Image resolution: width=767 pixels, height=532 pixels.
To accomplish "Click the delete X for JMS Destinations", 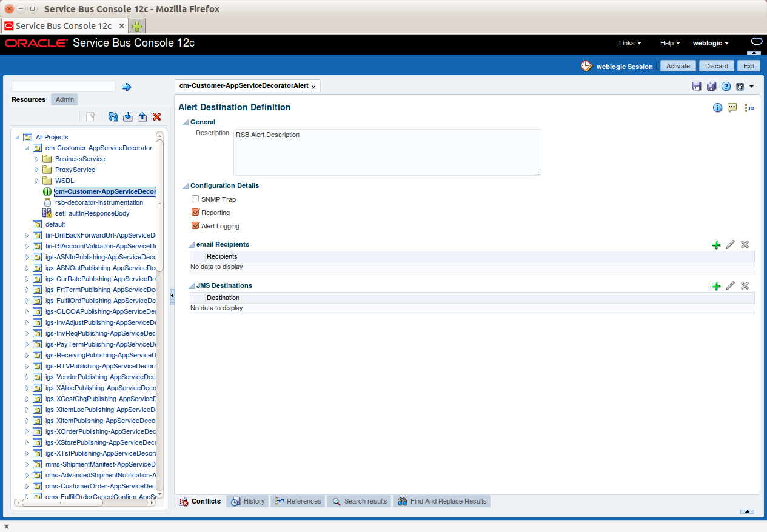I will (x=745, y=286).
